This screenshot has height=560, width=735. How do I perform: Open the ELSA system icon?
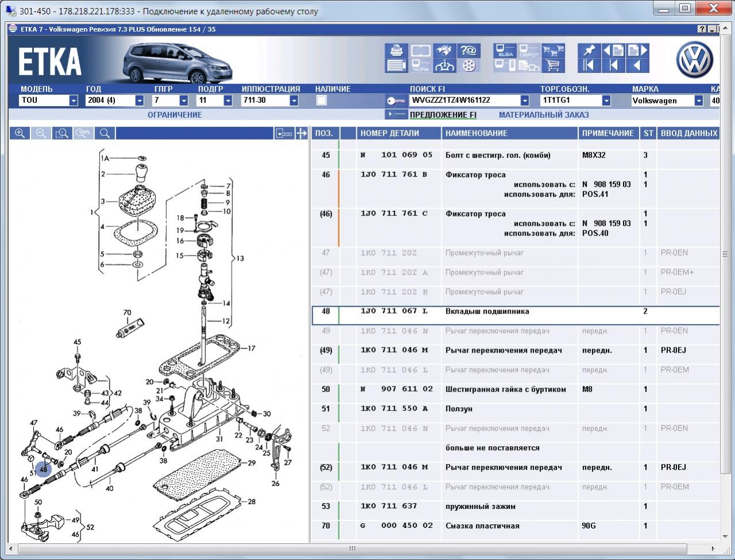click(505, 51)
